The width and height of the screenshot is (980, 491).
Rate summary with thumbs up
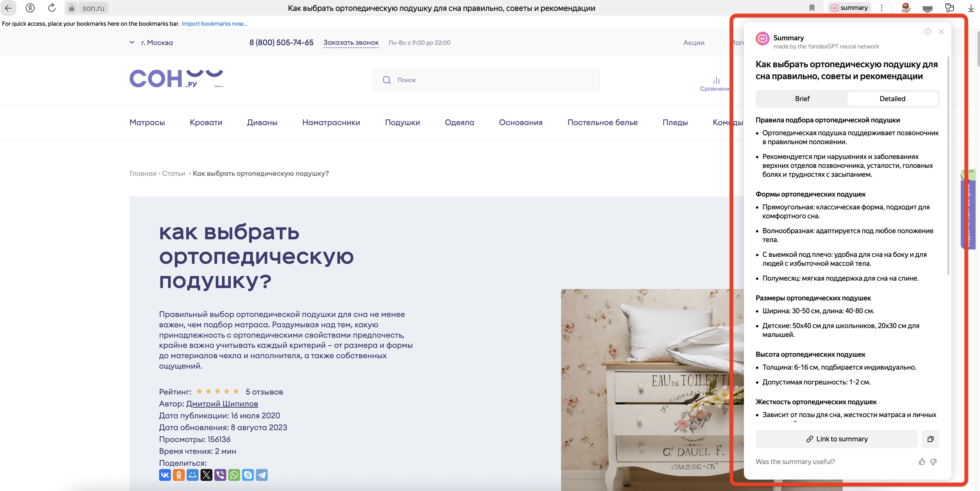pos(922,462)
